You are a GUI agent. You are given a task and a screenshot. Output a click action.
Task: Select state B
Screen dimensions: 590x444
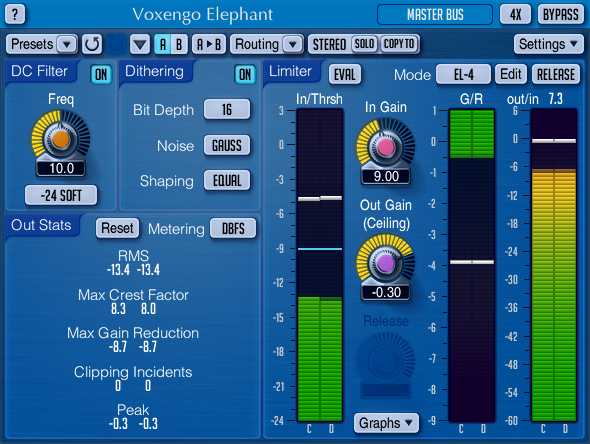pos(179,44)
